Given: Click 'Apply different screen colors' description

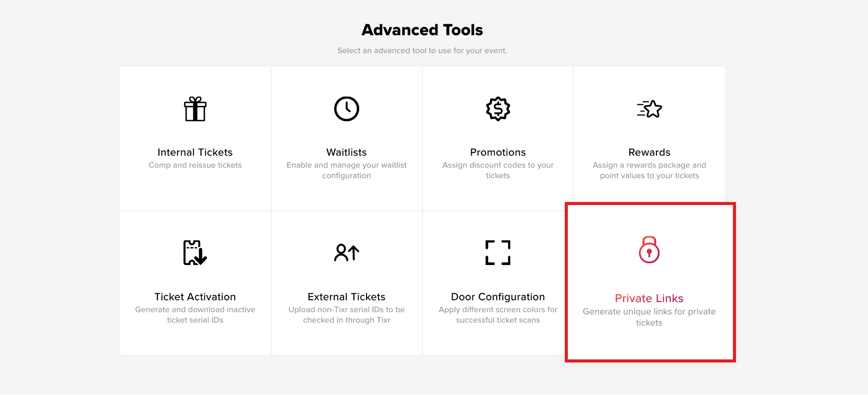Looking at the screenshot, I should pyautogui.click(x=498, y=315).
